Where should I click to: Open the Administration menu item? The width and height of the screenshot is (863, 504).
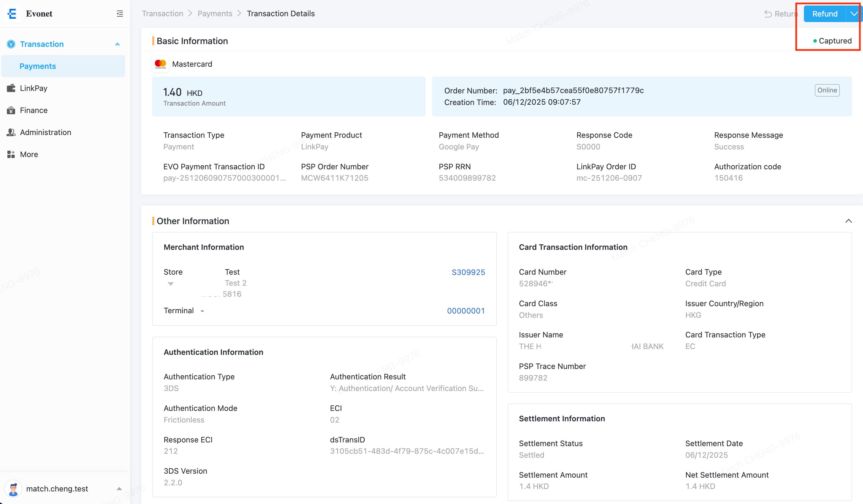46,132
